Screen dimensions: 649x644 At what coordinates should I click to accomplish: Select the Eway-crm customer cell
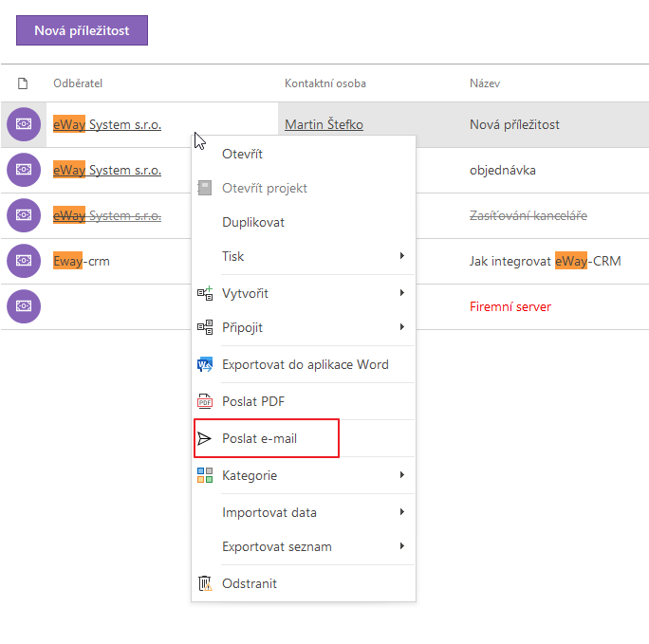[x=82, y=261]
